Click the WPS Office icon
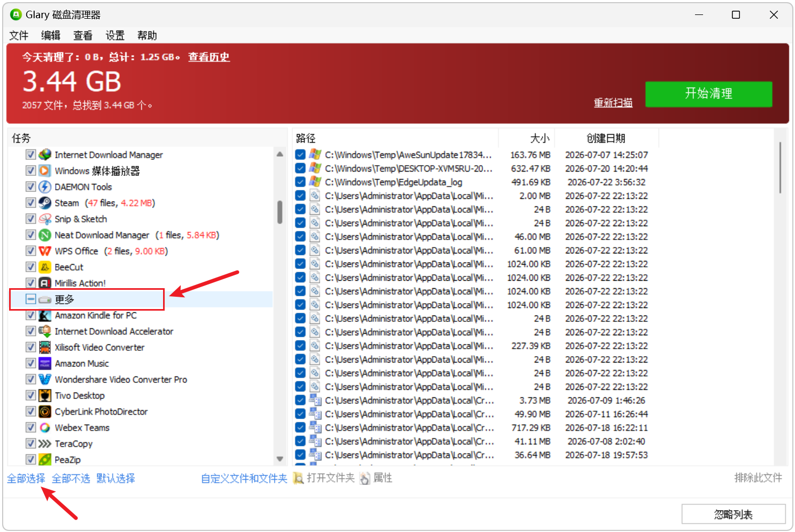This screenshot has height=532, width=795. tap(45, 251)
